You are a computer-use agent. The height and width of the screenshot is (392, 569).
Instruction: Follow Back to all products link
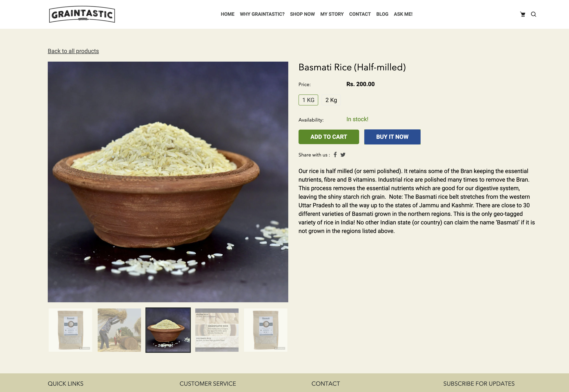point(73,51)
